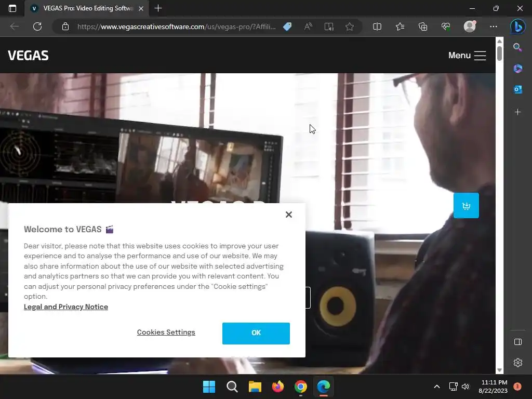Image resolution: width=532 pixels, height=399 pixels.
Task: Open network status tray icon
Action: point(453,387)
